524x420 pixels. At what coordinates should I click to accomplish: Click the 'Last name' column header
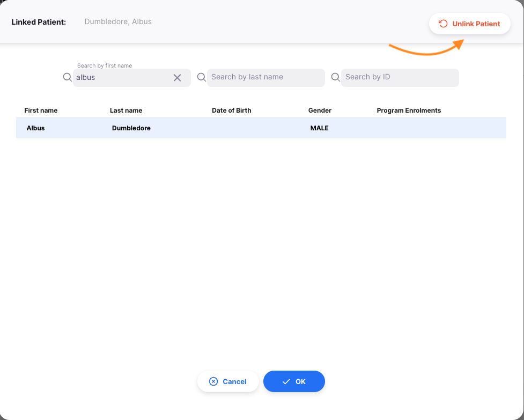126,110
